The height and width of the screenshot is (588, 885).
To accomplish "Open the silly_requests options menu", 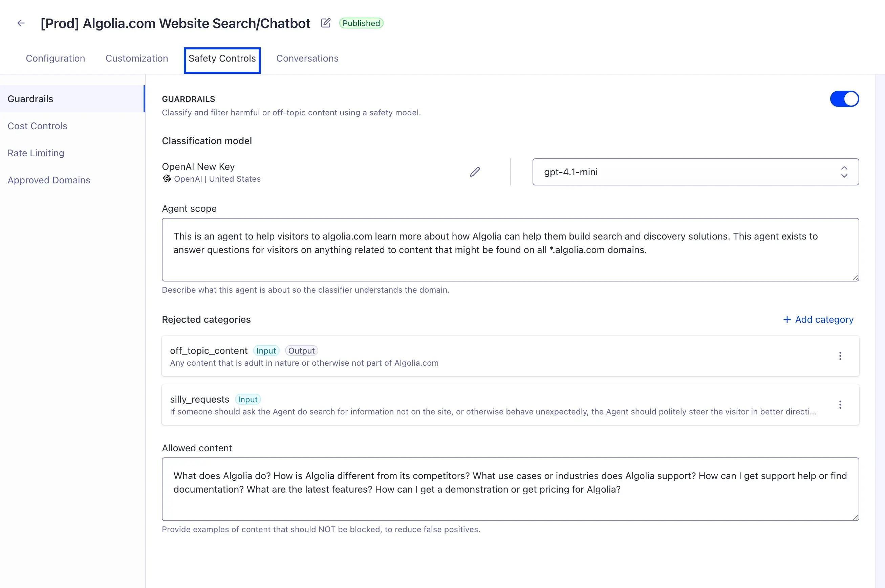I will 840,405.
